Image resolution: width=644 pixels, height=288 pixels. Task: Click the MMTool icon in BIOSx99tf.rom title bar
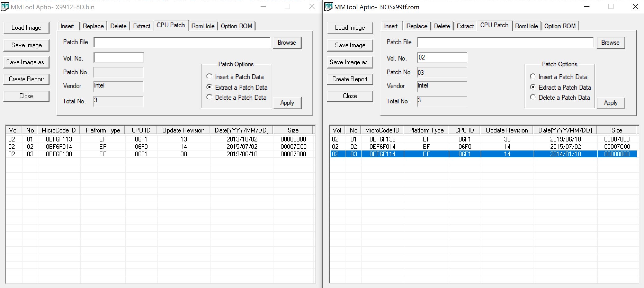pyautogui.click(x=328, y=7)
